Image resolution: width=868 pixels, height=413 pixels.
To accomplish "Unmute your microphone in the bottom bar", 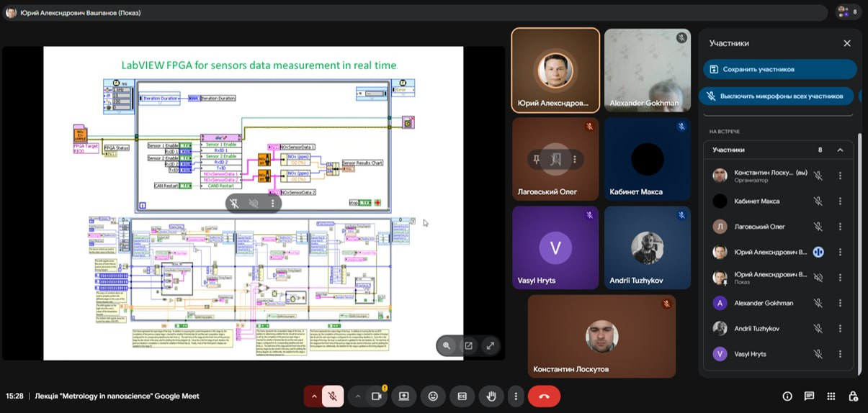I will click(x=333, y=396).
